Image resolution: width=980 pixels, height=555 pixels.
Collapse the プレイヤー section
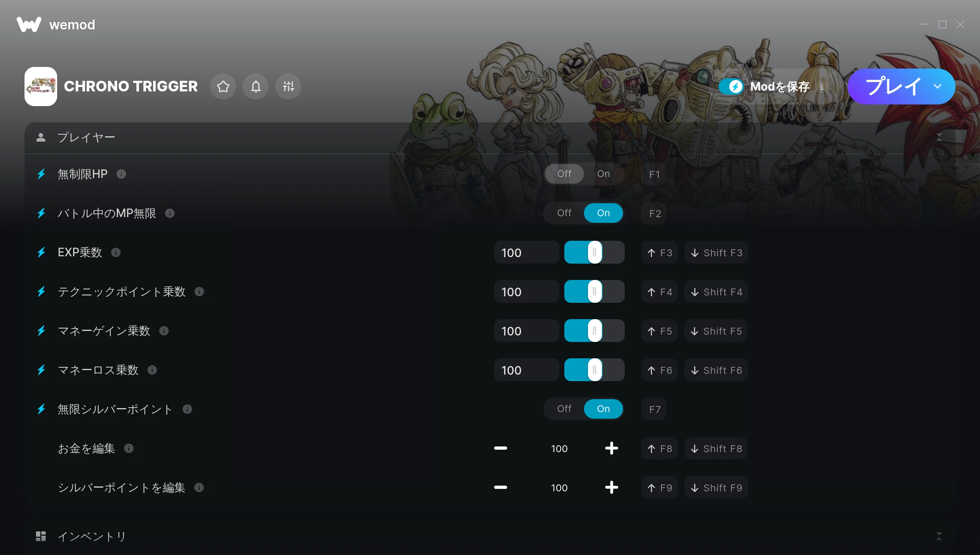[x=939, y=138]
